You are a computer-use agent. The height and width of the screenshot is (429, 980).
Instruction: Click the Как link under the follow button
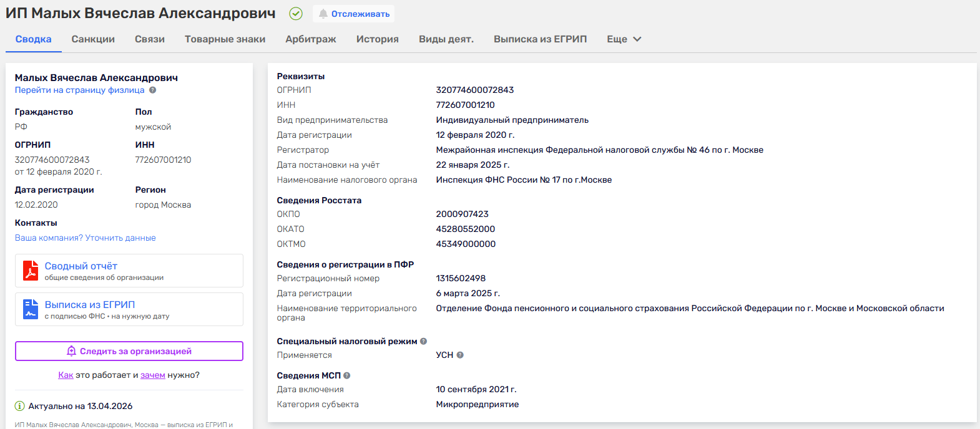click(x=66, y=375)
